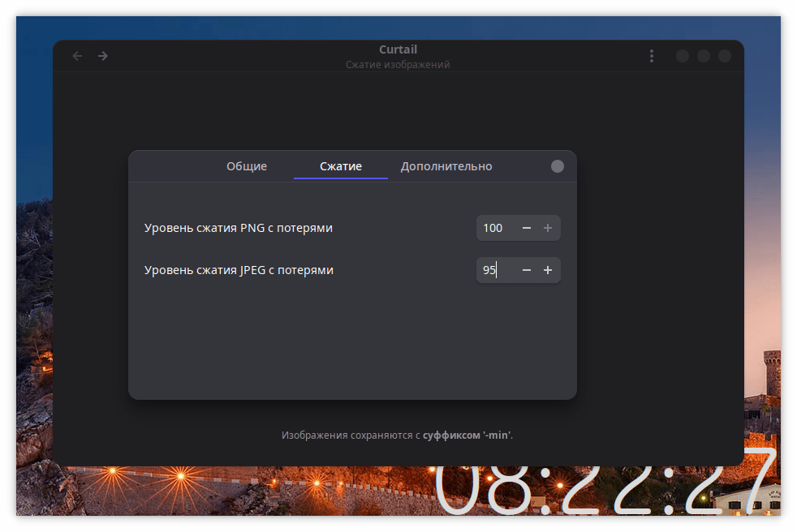Viewport: 797px width, 532px height.
Task: Minimize the Curtail window with first round button
Action: 683,56
